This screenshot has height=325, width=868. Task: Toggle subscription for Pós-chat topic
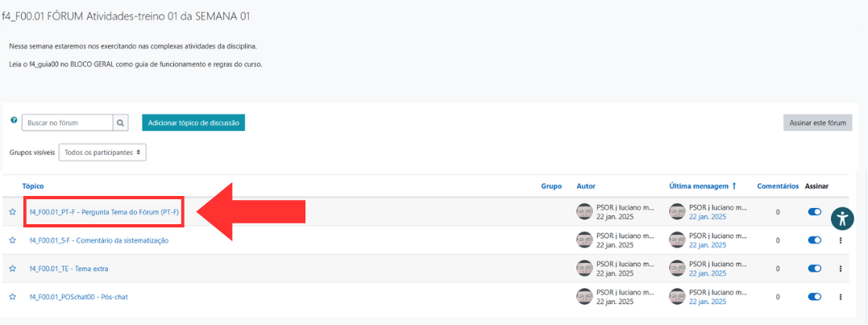click(814, 297)
